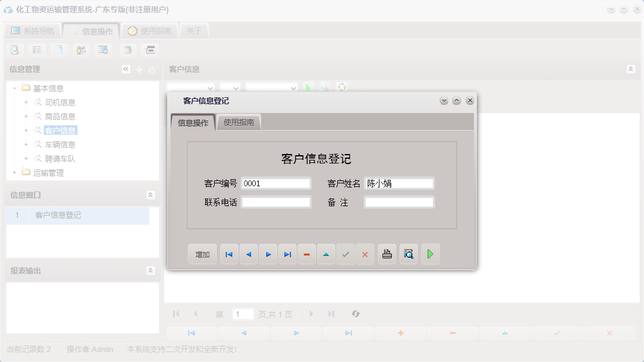
Task: Jump to the last record navigation icon
Action: [287, 254]
